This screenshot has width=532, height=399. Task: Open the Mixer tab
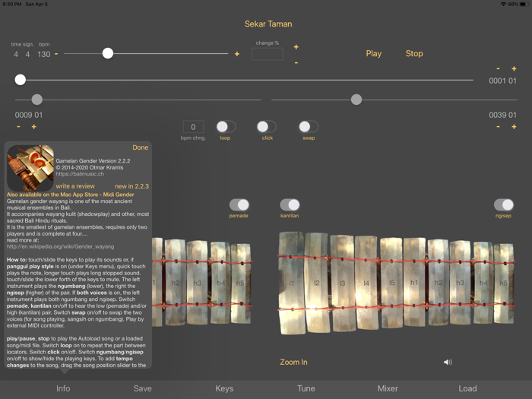(x=388, y=388)
